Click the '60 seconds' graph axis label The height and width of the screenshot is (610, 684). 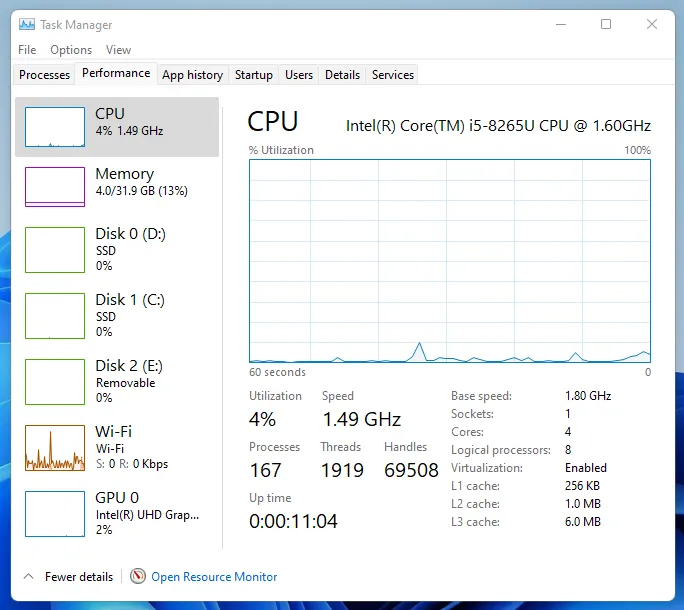(277, 372)
